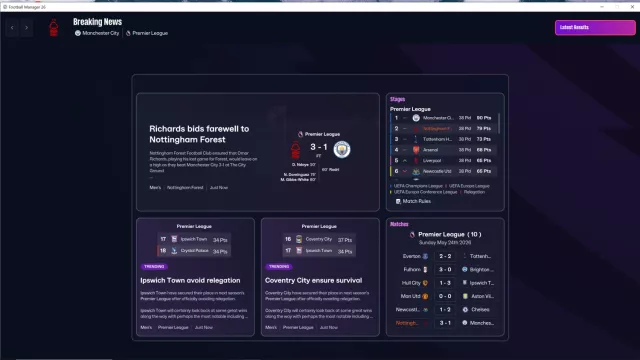Open the Manchester City header link
Screen dimensions: 640x360
(x=97, y=33)
